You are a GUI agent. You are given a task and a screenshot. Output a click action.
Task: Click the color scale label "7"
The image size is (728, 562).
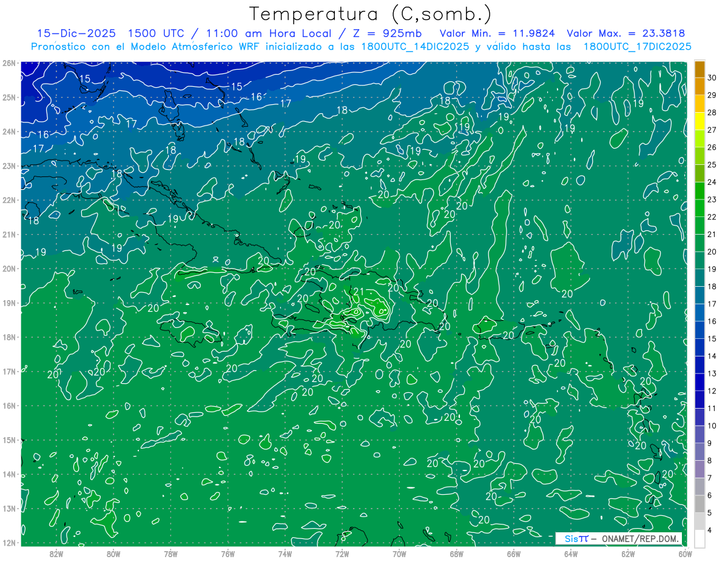pos(710,478)
